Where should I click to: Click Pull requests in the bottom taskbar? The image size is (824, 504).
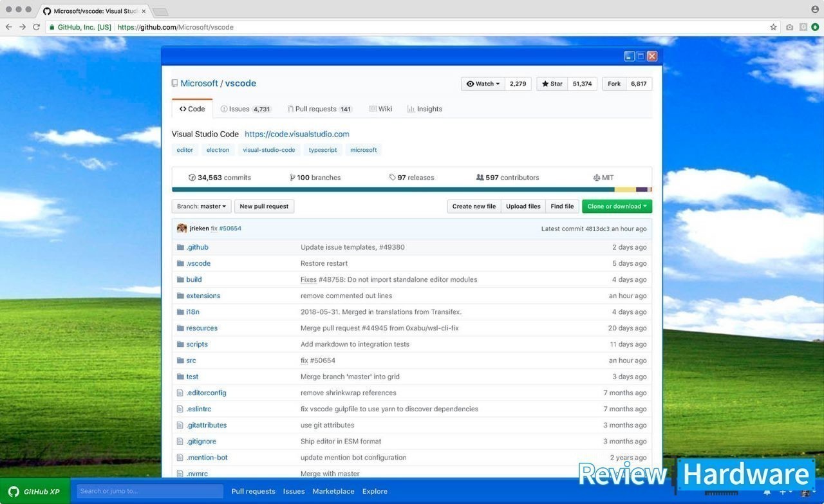[253, 492]
